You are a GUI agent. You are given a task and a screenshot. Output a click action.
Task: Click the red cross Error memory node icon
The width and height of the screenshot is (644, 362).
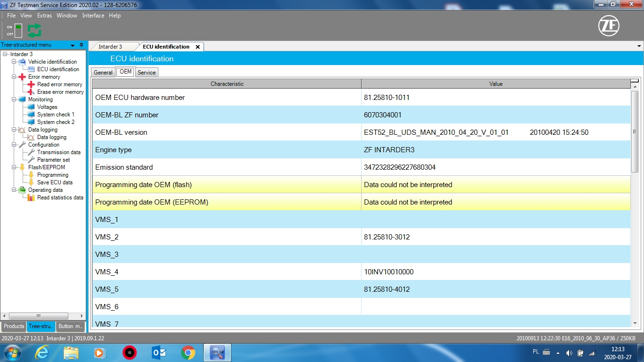click(x=22, y=77)
